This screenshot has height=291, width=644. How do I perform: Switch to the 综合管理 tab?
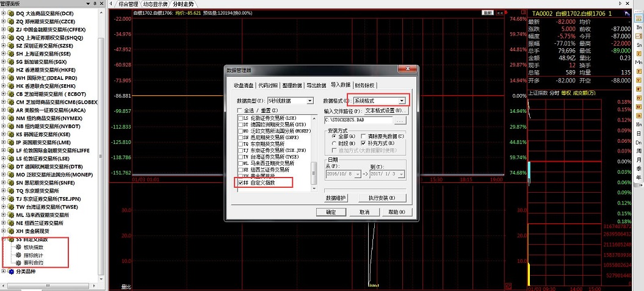tap(128, 4)
